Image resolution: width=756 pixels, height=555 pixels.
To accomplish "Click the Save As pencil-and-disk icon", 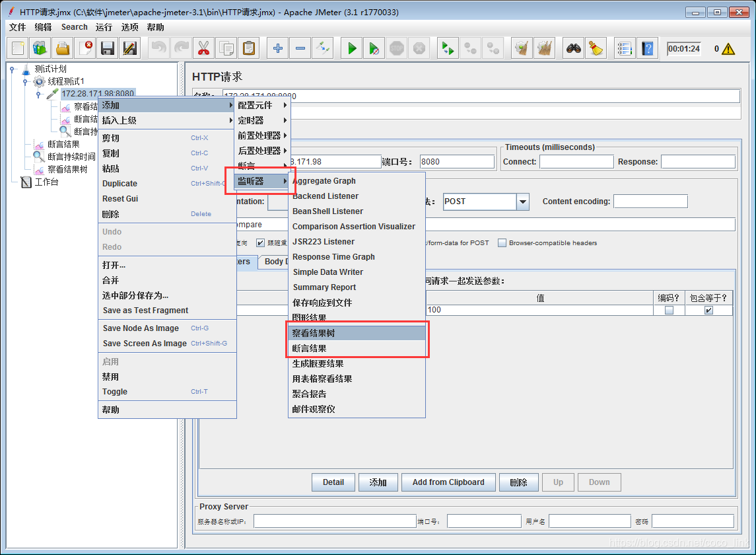I will click(130, 48).
